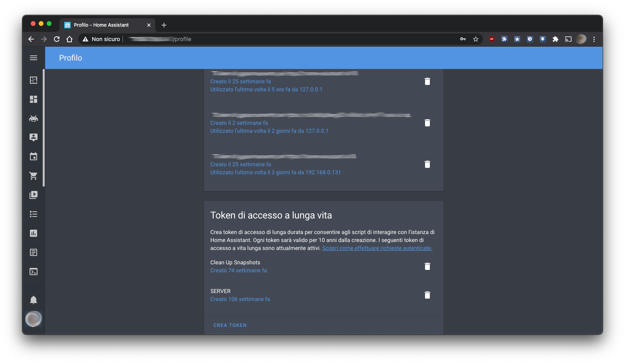The image size is (625, 364).
Task: Open the shopping cart icon in the sidebar
Action: click(x=34, y=176)
